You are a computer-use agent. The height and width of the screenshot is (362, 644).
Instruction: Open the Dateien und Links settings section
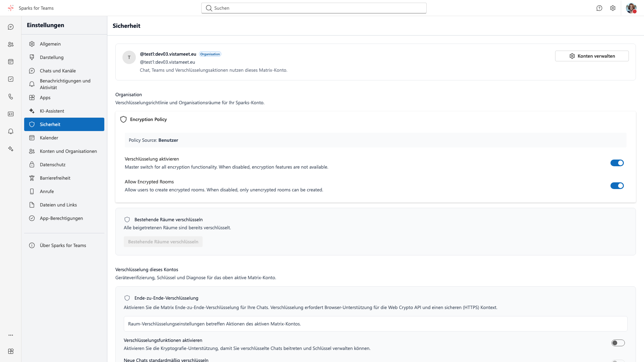pos(64,205)
